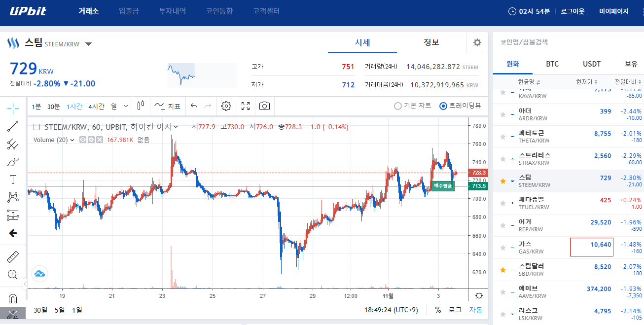The width and height of the screenshot is (644, 325).
Task: Select the ruler measure tool
Action: pyautogui.click(x=13, y=256)
